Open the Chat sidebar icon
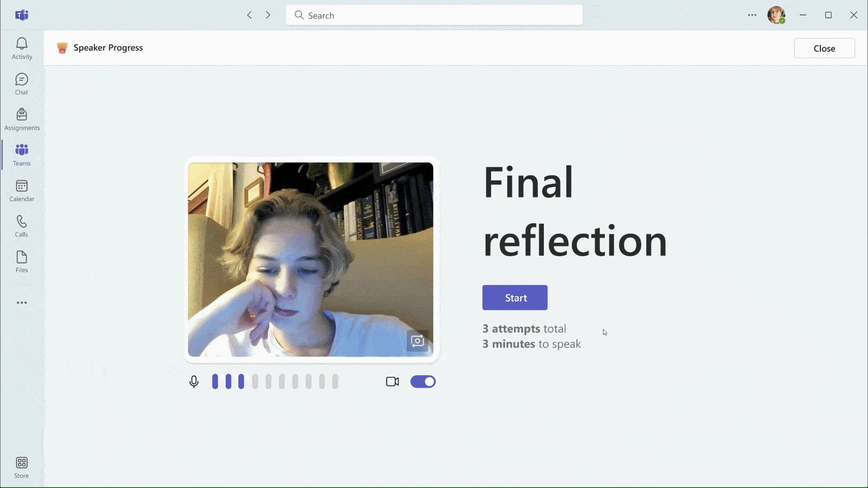 click(22, 84)
